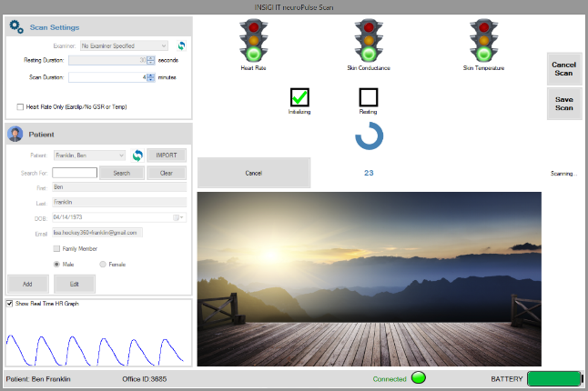Click the Add patient button

click(28, 284)
